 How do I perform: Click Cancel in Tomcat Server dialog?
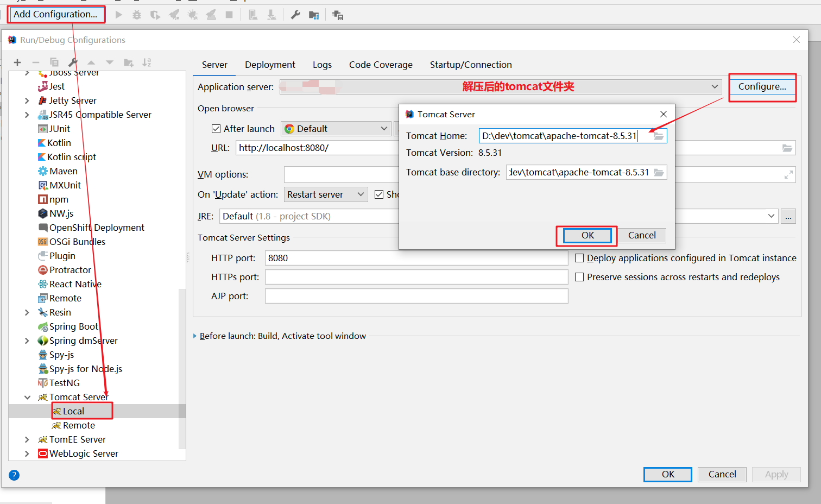point(642,235)
